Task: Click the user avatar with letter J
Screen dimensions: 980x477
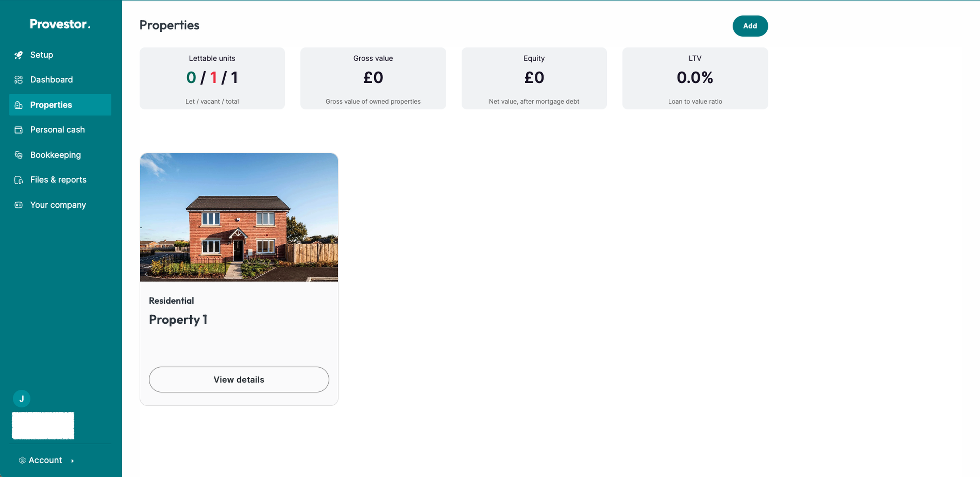Action: coord(22,399)
